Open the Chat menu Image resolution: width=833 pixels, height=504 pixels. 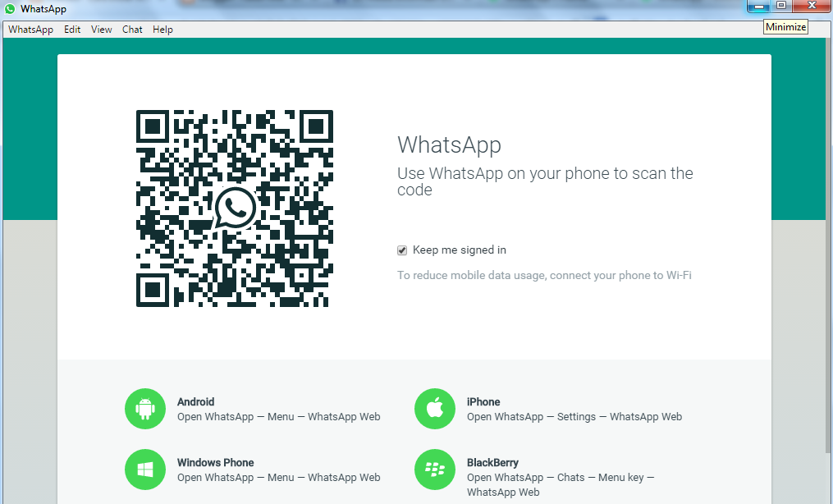[x=132, y=30]
